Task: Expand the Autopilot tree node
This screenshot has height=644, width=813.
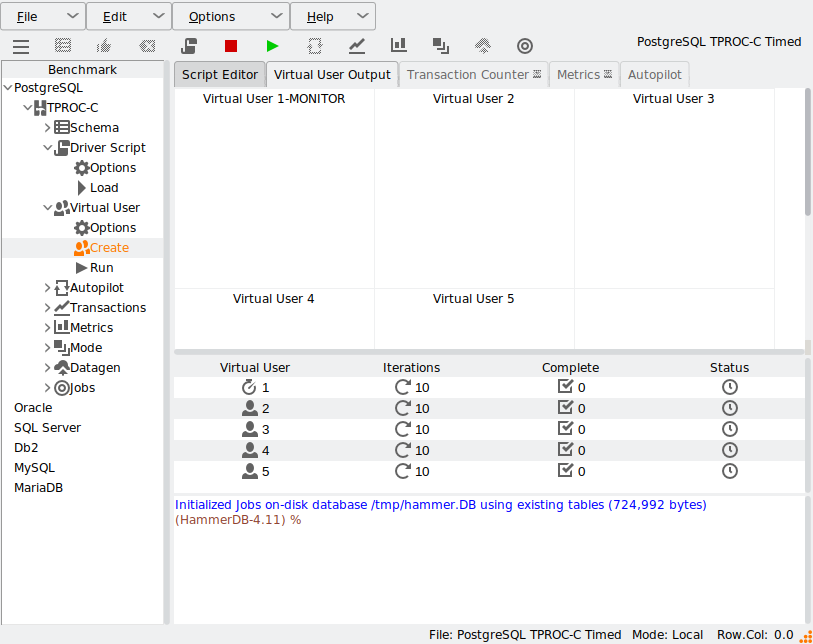Action: 47,288
